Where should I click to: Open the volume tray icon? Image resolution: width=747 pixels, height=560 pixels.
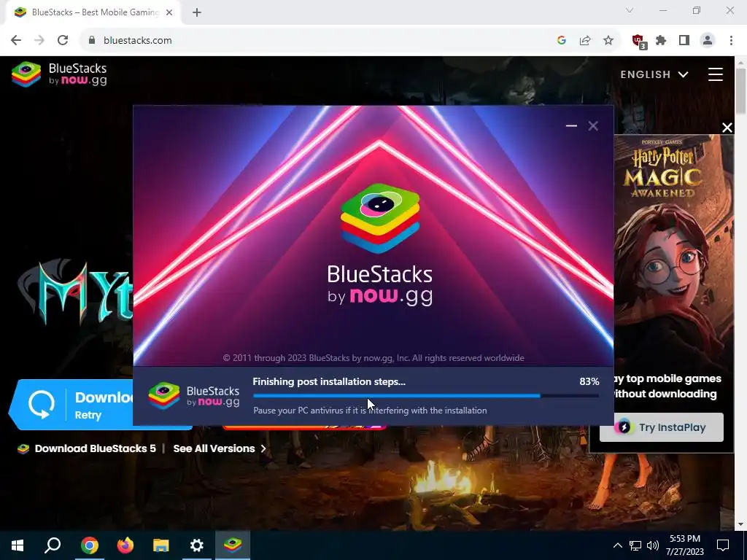point(653,545)
